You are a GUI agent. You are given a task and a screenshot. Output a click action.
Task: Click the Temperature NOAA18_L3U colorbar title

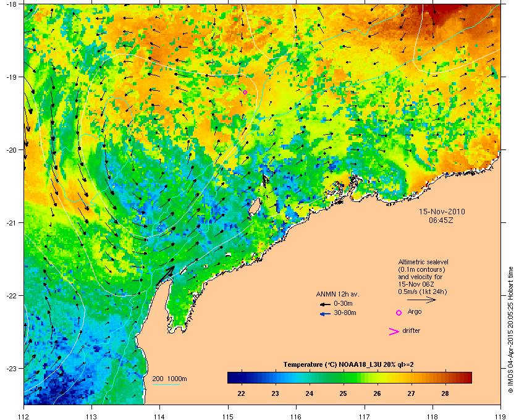(x=348, y=364)
